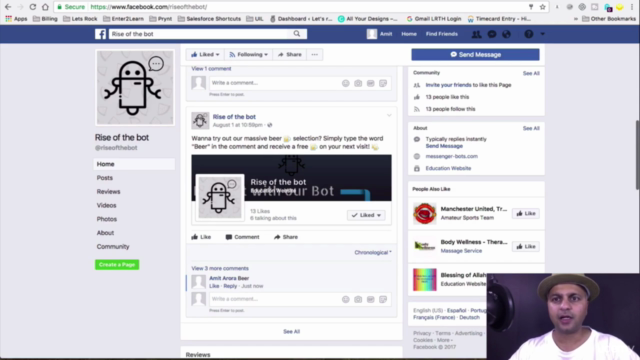Click the search magnifier icon

(297, 34)
